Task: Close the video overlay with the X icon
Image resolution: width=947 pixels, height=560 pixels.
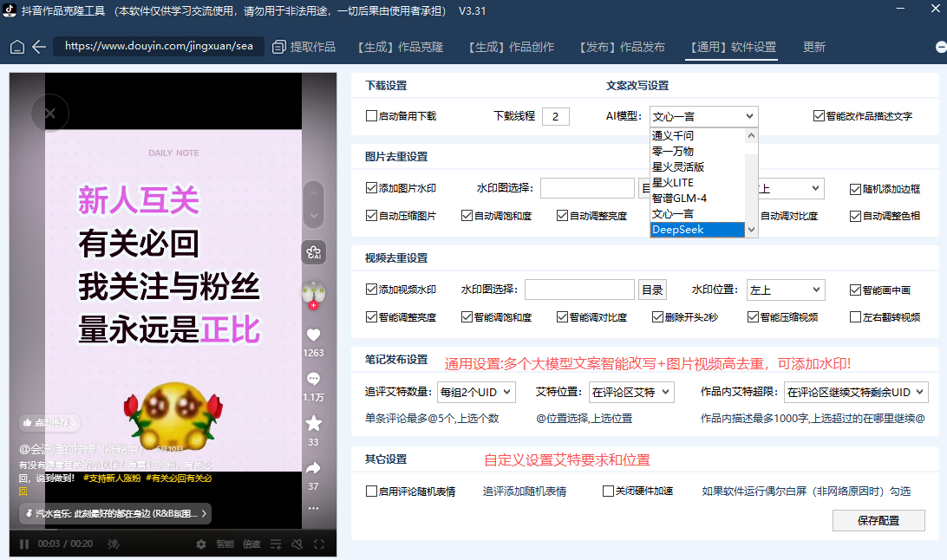Action: point(50,113)
